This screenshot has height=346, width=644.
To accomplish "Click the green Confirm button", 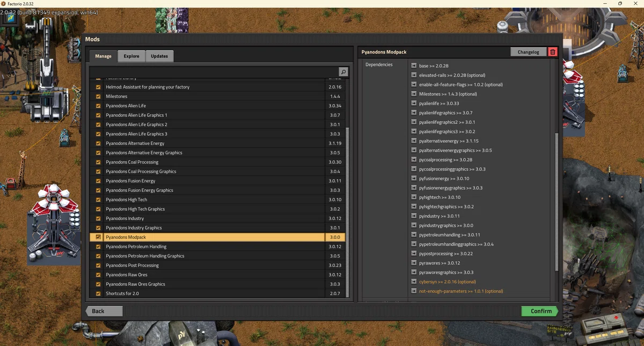I will point(540,311).
